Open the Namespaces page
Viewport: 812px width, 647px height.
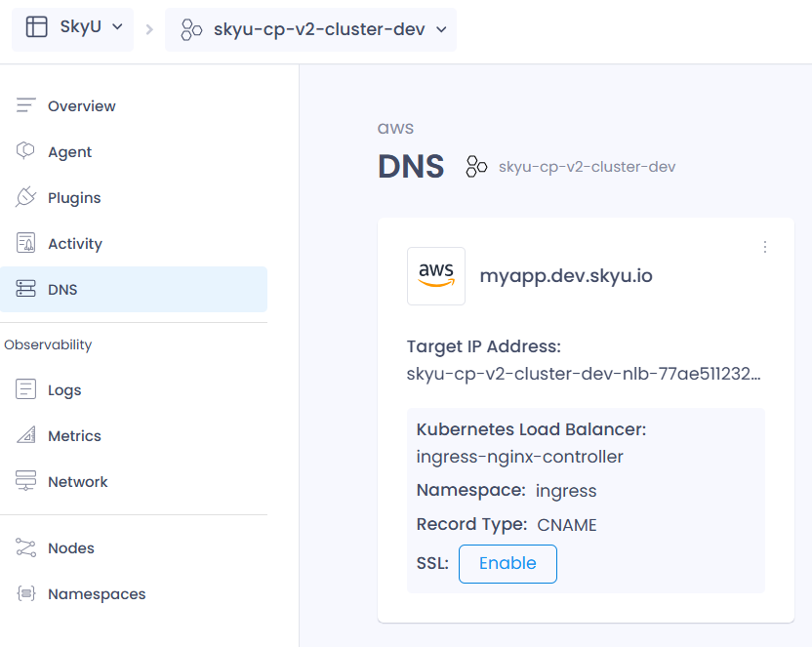134,593
